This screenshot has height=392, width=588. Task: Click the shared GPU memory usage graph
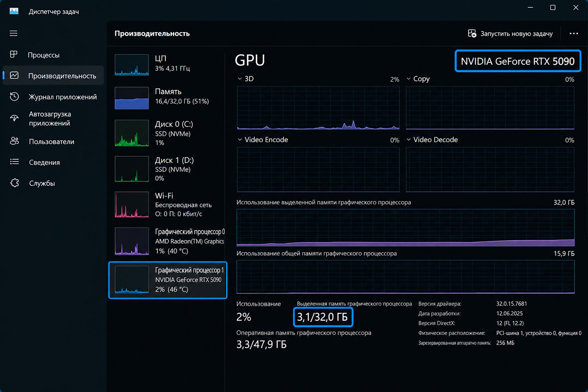[405, 277]
